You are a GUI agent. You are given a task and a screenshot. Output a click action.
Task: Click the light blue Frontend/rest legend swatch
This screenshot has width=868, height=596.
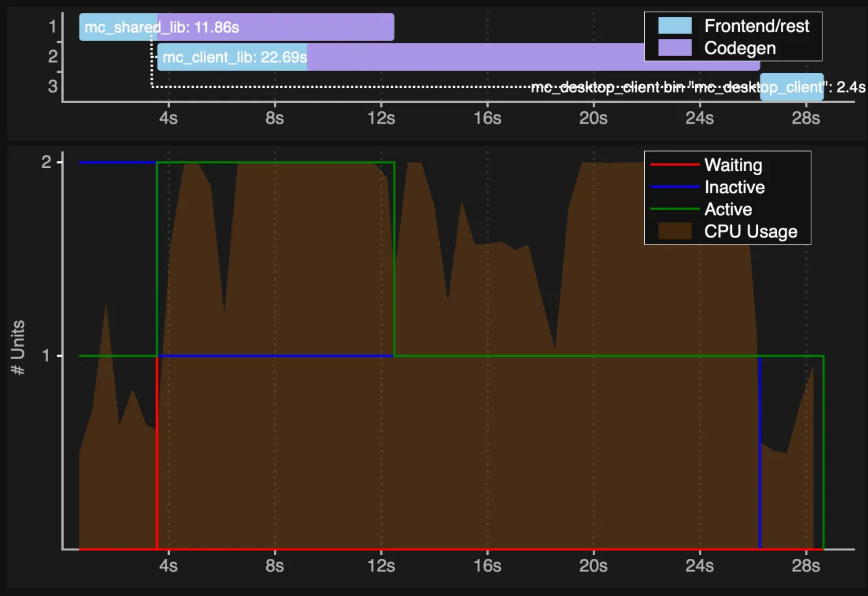(675, 26)
